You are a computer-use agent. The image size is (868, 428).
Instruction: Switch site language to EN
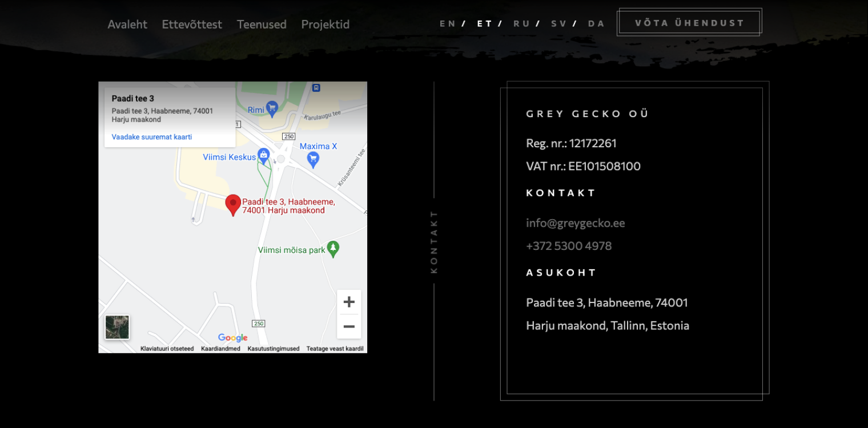coord(448,23)
